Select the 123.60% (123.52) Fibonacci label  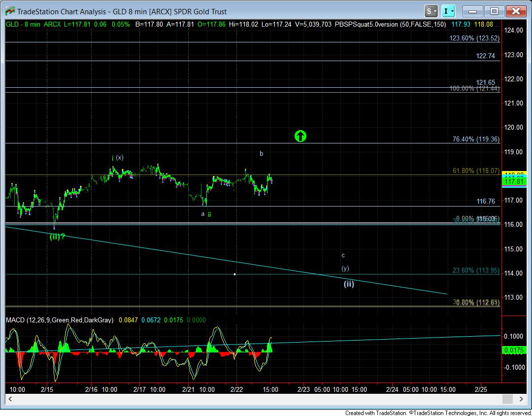[x=474, y=38]
